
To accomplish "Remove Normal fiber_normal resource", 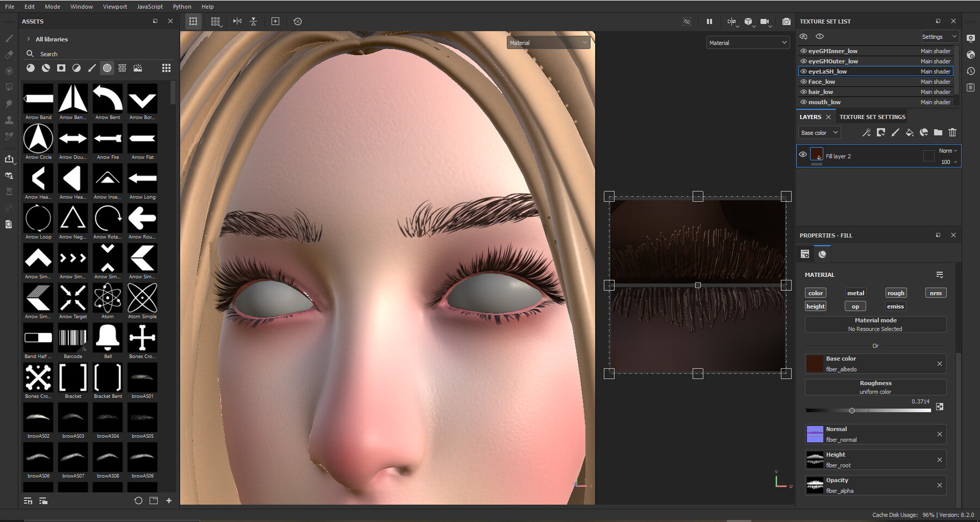I will tap(939, 434).
